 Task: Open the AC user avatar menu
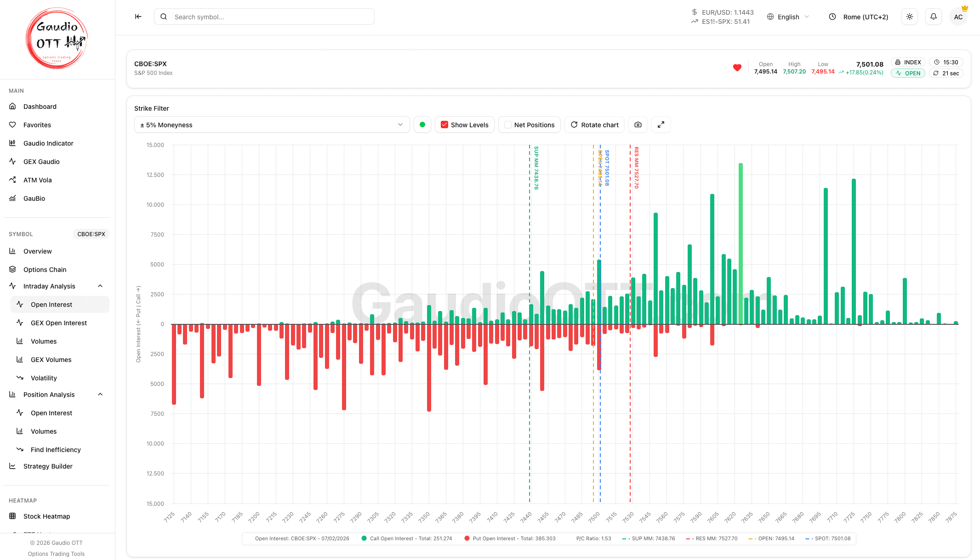[958, 17]
